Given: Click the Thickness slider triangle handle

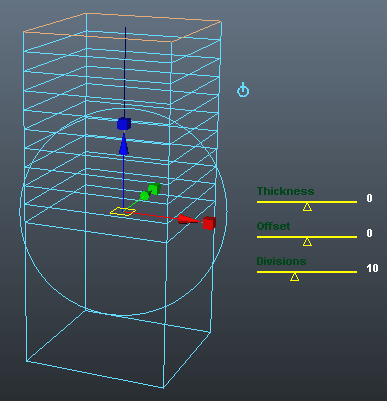Looking at the screenshot, I should [x=307, y=207].
